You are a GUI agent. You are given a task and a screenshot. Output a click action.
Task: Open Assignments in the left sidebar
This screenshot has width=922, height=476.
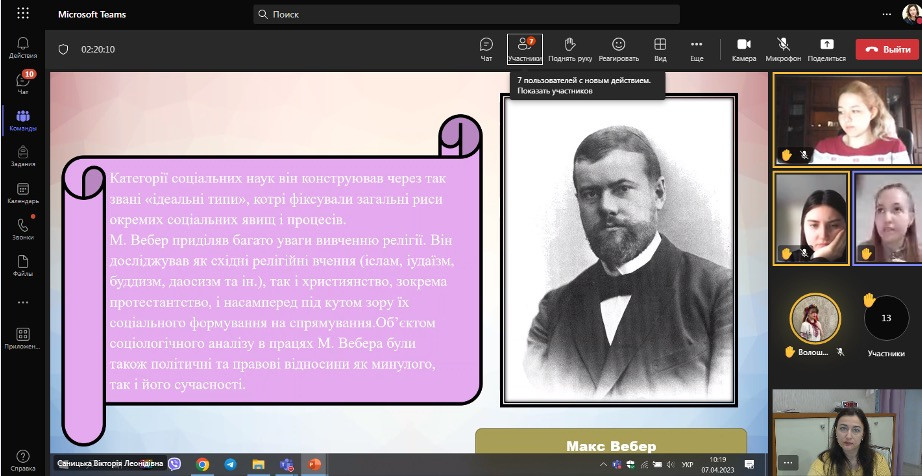point(22,156)
